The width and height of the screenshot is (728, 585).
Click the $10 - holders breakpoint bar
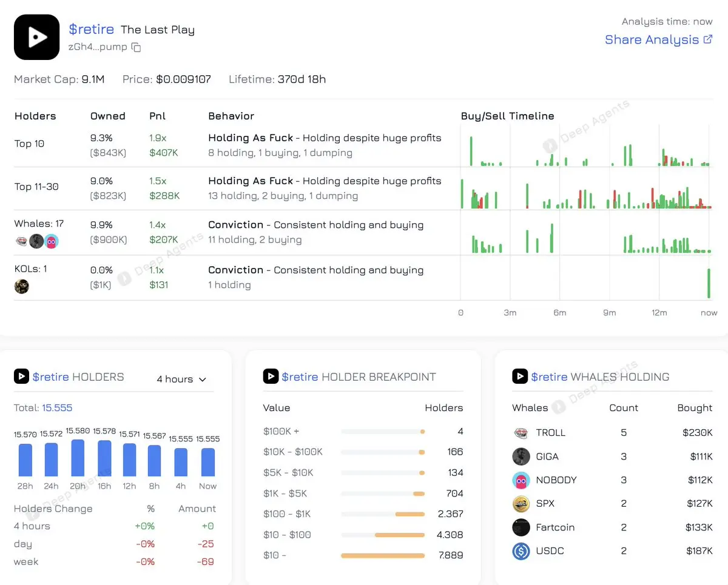tap(383, 555)
